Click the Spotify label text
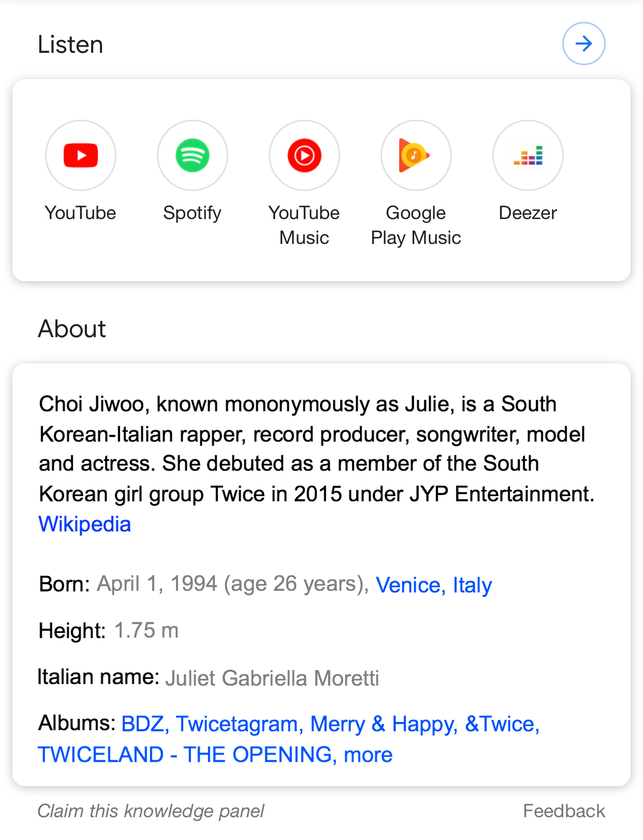The image size is (643, 840). point(193,213)
